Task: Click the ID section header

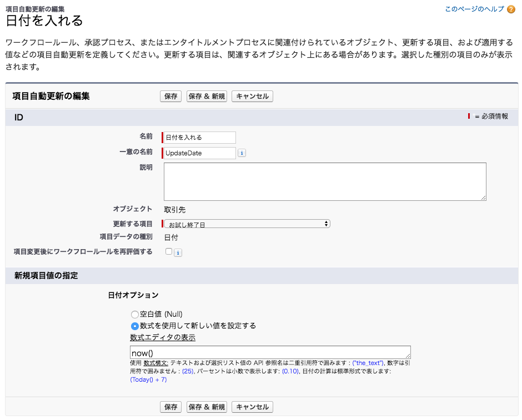Action: point(19,118)
